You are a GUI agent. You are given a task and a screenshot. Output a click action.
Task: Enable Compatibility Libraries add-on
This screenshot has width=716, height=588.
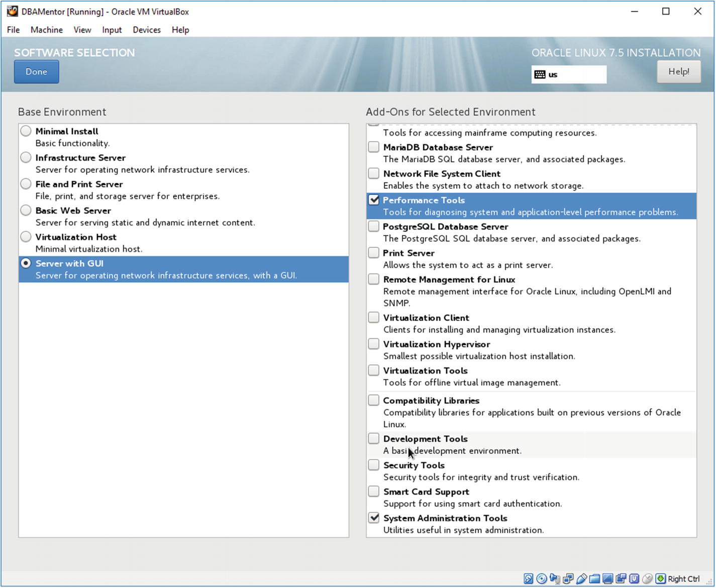(373, 400)
